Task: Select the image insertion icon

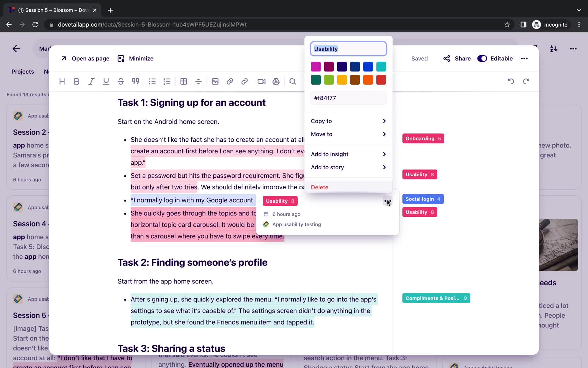Action: click(216, 81)
